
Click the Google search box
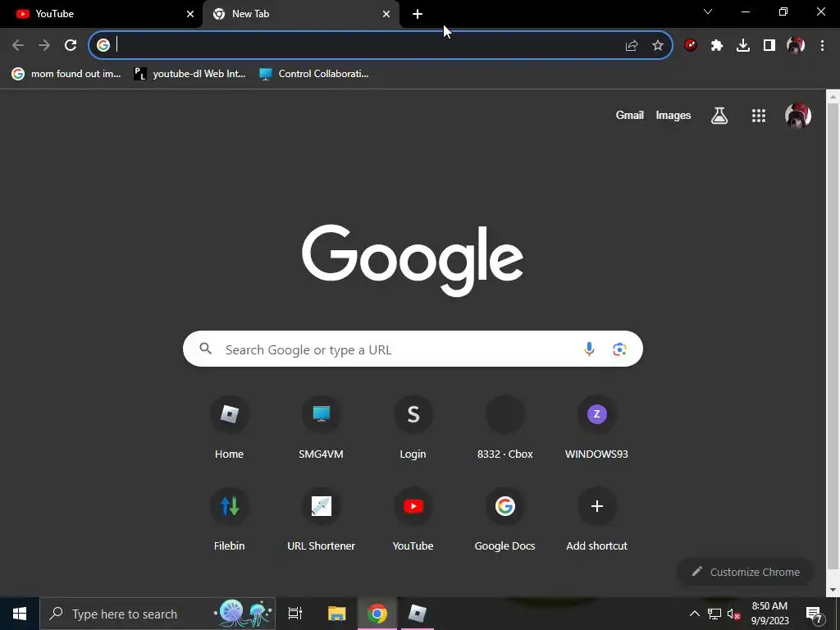click(x=413, y=349)
